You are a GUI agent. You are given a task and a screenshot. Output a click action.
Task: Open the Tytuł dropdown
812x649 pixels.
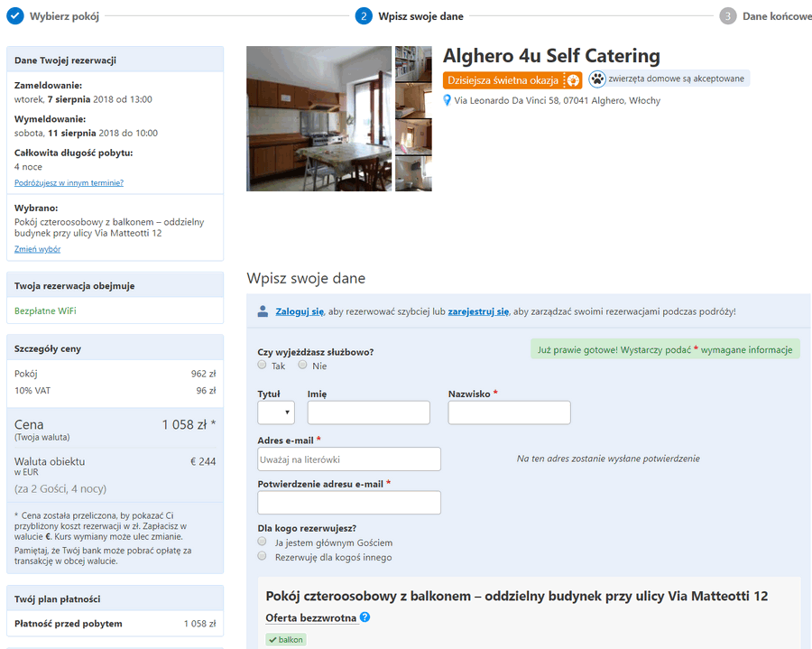tap(276, 413)
